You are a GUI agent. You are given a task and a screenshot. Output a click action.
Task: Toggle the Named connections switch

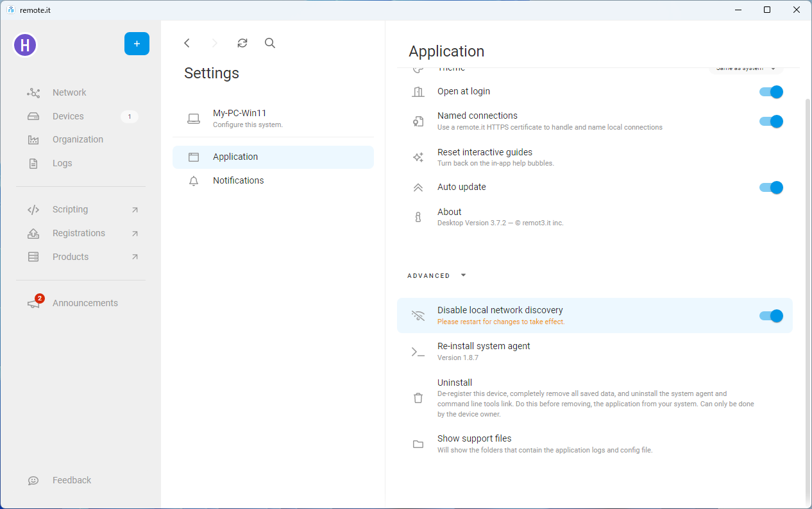pyautogui.click(x=771, y=121)
